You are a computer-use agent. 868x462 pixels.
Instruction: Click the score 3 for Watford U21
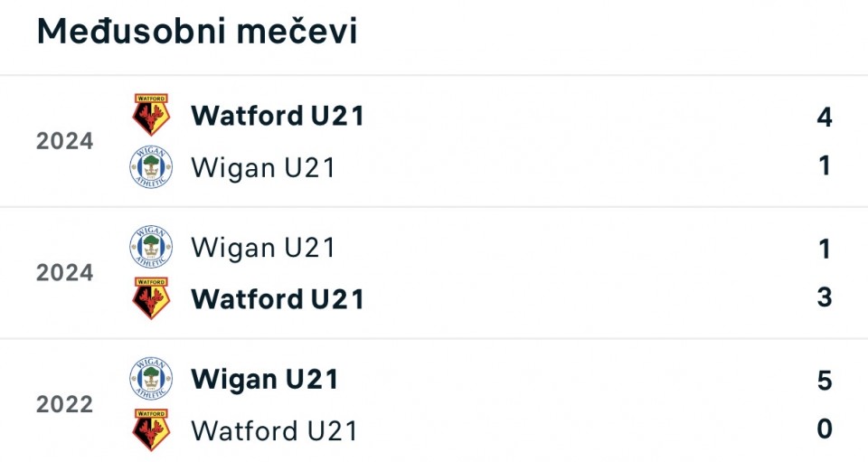824,297
